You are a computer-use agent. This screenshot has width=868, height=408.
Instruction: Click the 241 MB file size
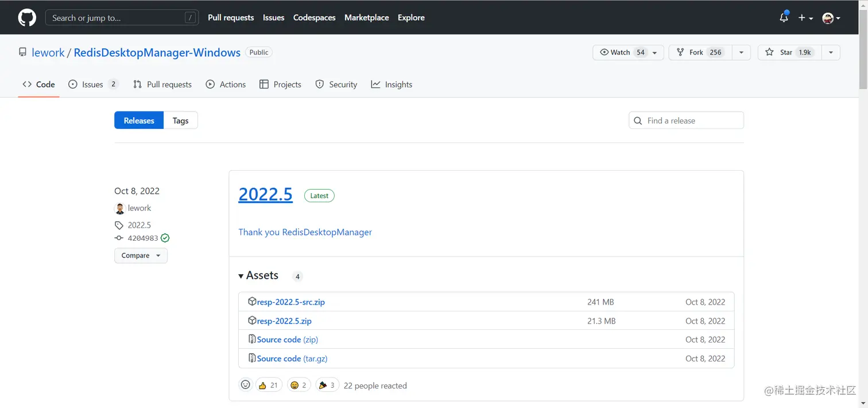pyautogui.click(x=600, y=302)
